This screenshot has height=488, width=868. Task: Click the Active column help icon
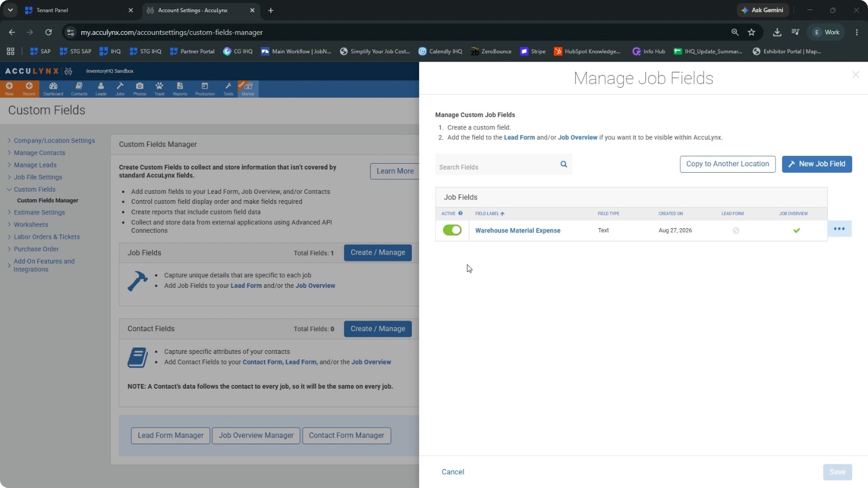[460, 213]
